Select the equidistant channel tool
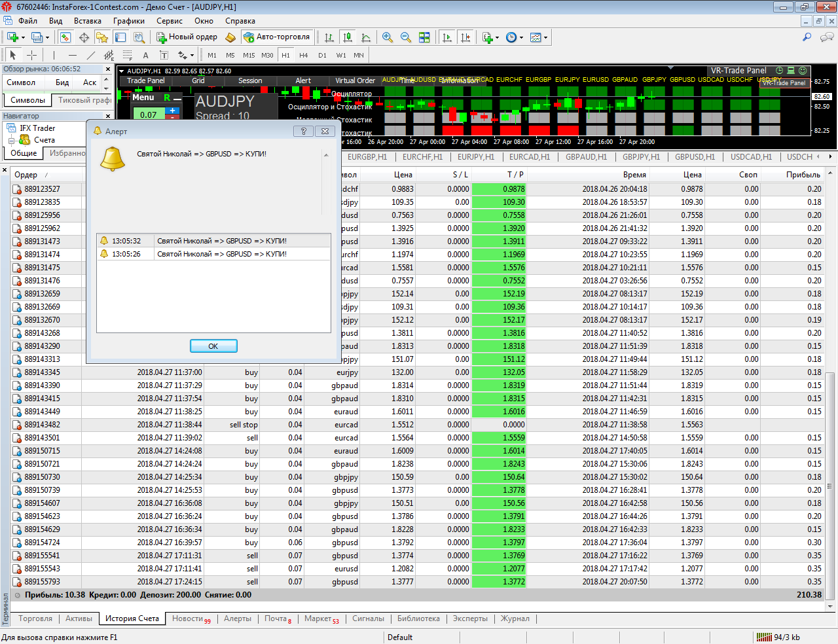The height and width of the screenshot is (644, 838). click(109, 55)
